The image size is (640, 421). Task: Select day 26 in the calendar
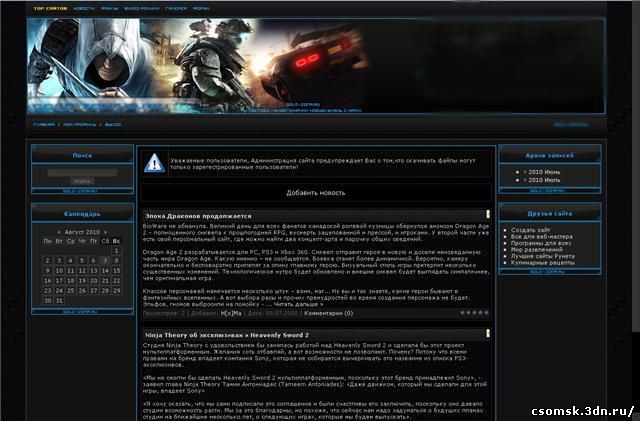[82, 290]
